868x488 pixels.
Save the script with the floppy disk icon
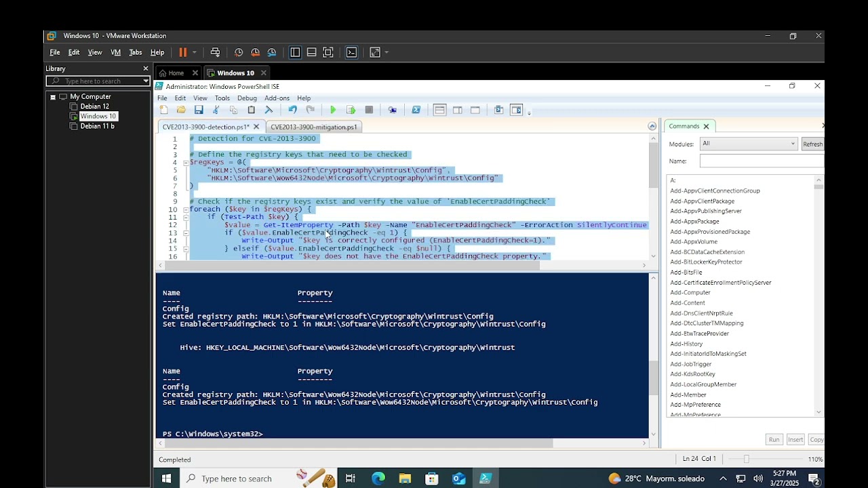[199, 110]
